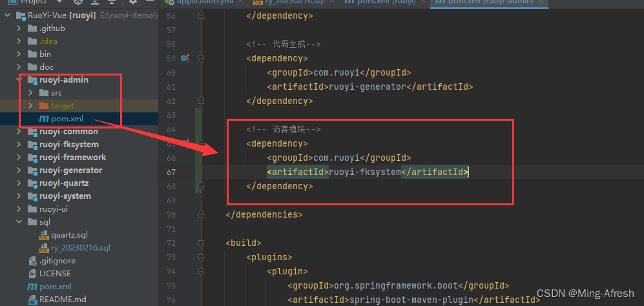Switch to the application.yml editor tab
The height and width of the screenshot is (306, 644).
(205, 3)
